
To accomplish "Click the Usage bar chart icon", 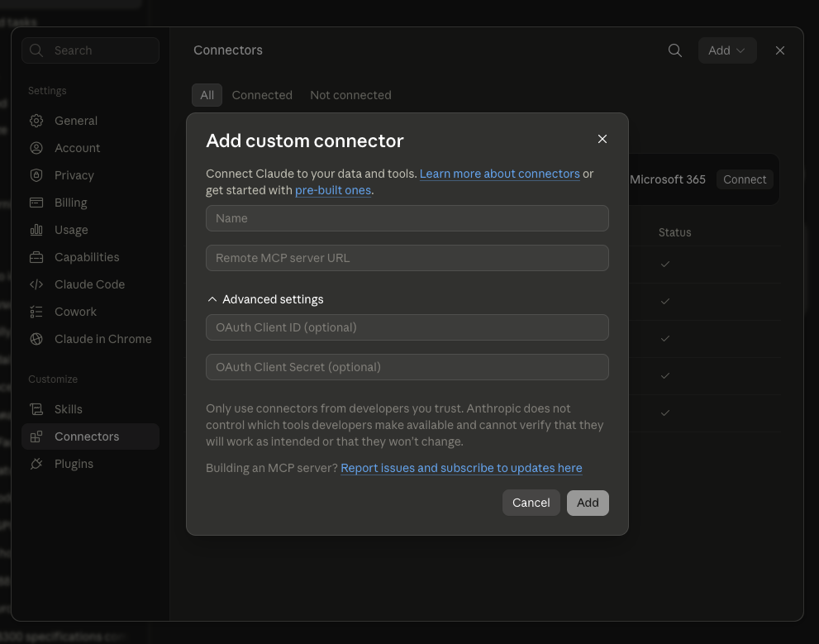I will [x=36, y=230].
